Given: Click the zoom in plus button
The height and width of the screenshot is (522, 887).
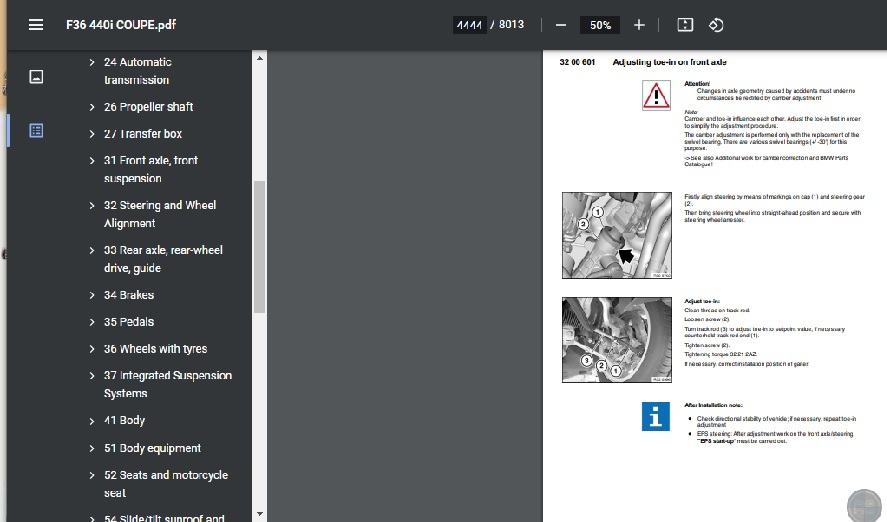Looking at the screenshot, I should pos(639,25).
